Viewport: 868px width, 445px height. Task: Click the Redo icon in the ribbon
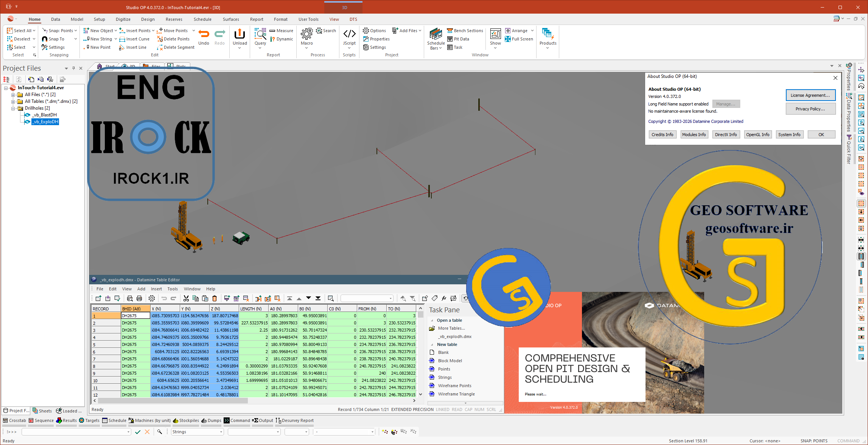coord(219,34)
